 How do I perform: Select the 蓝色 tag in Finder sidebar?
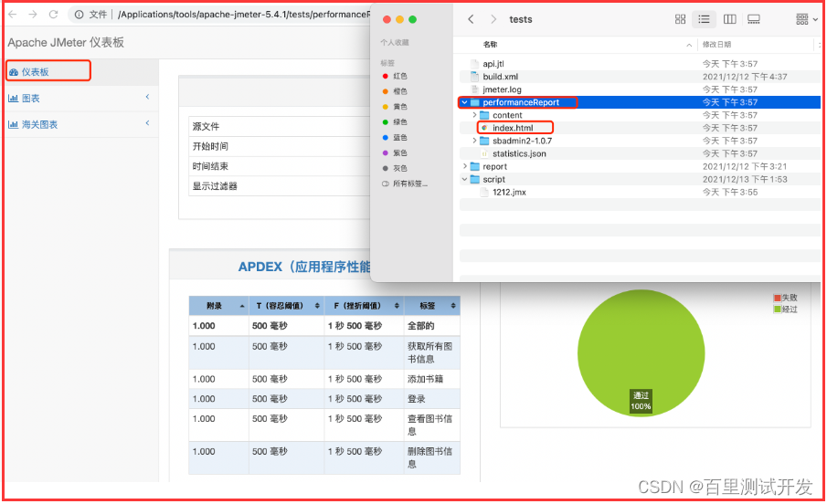pyautogui.click(x=395, y=138)
